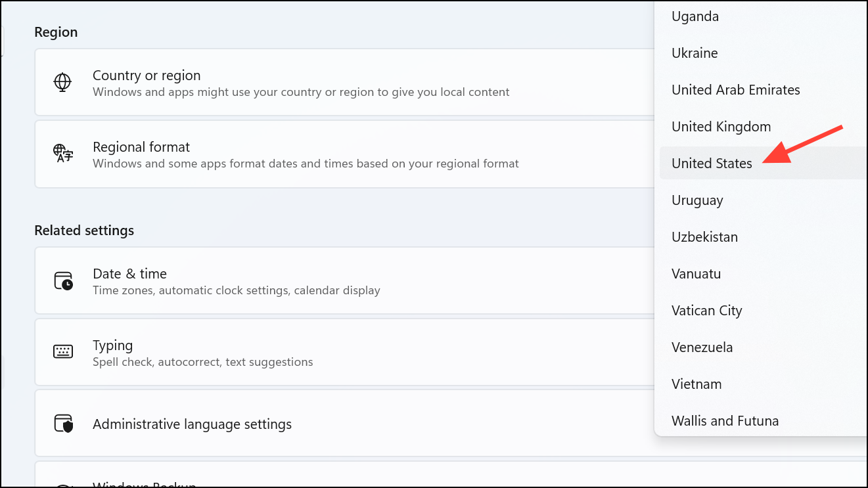Select Uzbekistan in the country dropdown

(704, 237)
